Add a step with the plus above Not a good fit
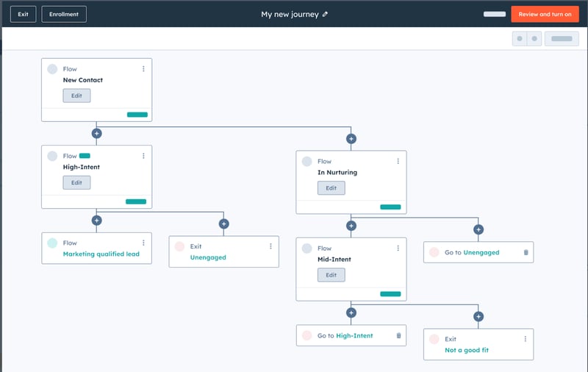Viewport: 588px width, 372px height. [478, 316]
